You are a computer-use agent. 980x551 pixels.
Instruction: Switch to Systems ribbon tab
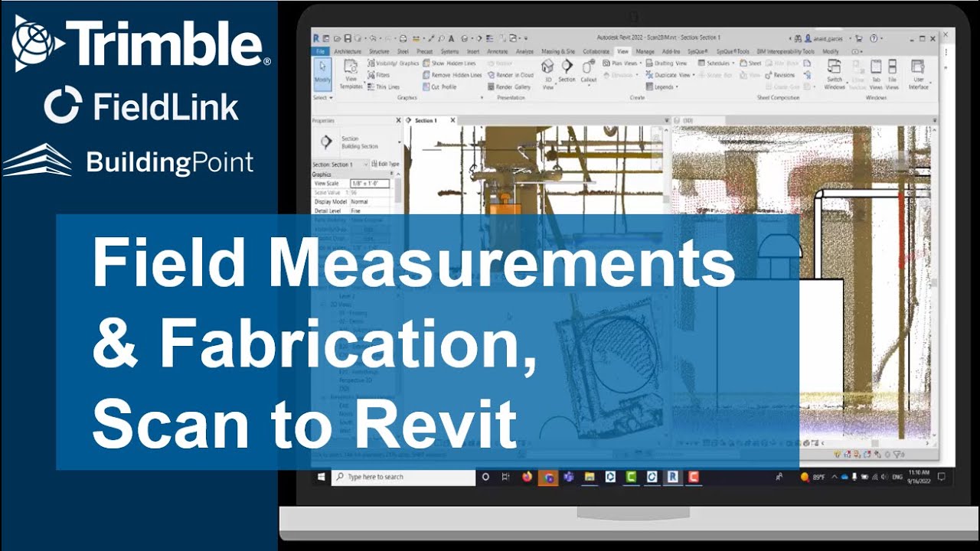pyautogui.click(x=449, y=51)
